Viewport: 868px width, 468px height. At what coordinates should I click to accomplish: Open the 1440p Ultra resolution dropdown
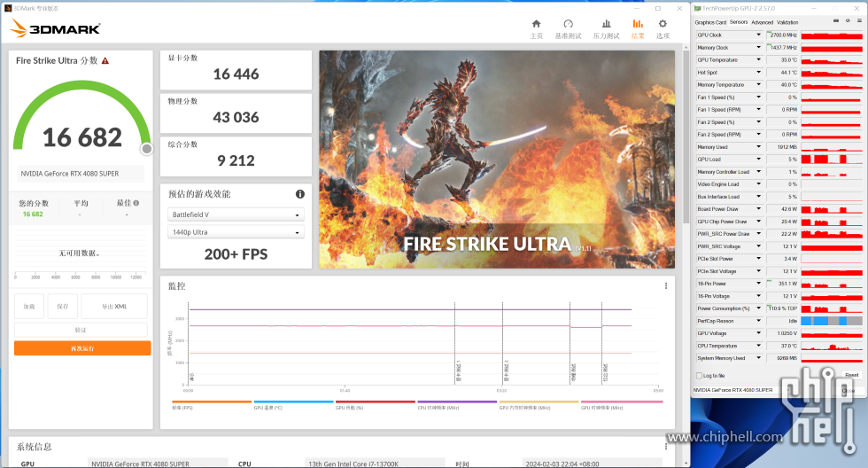[236, 232]
